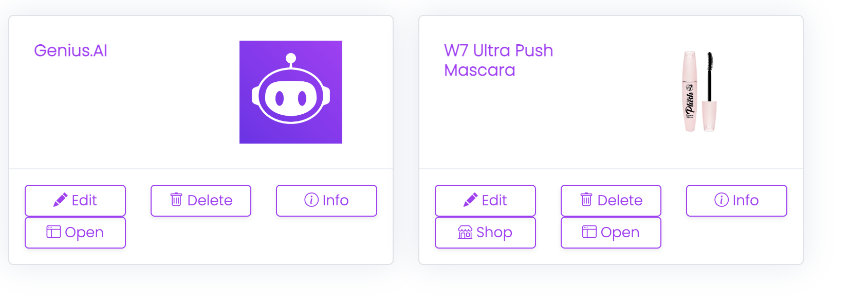Click the trash icon on Mascara Delete
The image size is (868, 299).
click(x=586, y=200)
